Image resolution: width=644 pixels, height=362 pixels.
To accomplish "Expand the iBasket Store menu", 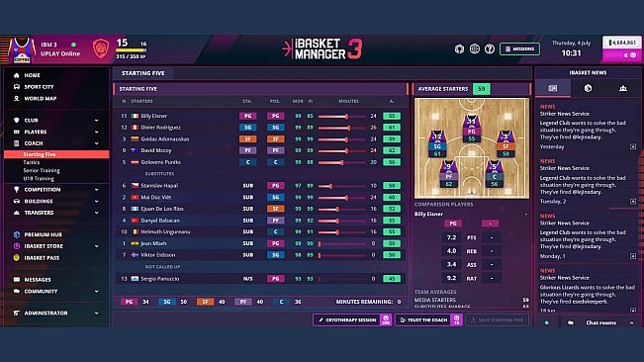I will point(56,246).
